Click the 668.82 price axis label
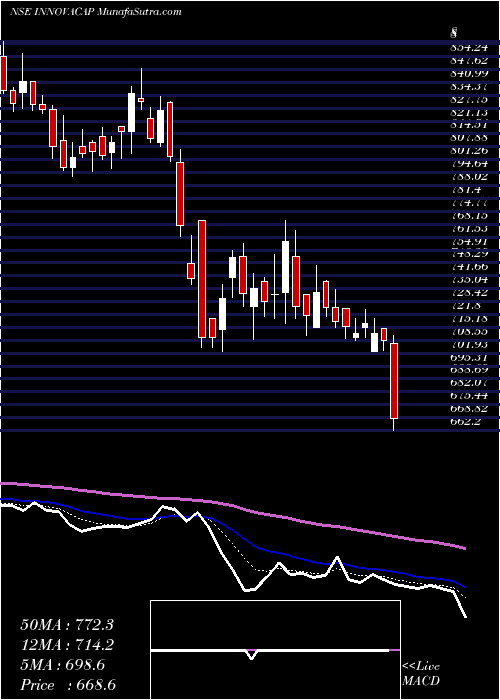 [469, 410]
